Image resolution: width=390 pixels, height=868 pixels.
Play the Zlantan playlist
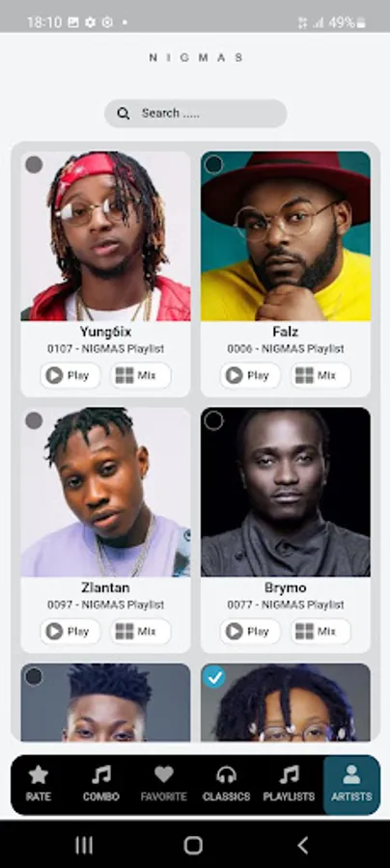coord(70,631)
